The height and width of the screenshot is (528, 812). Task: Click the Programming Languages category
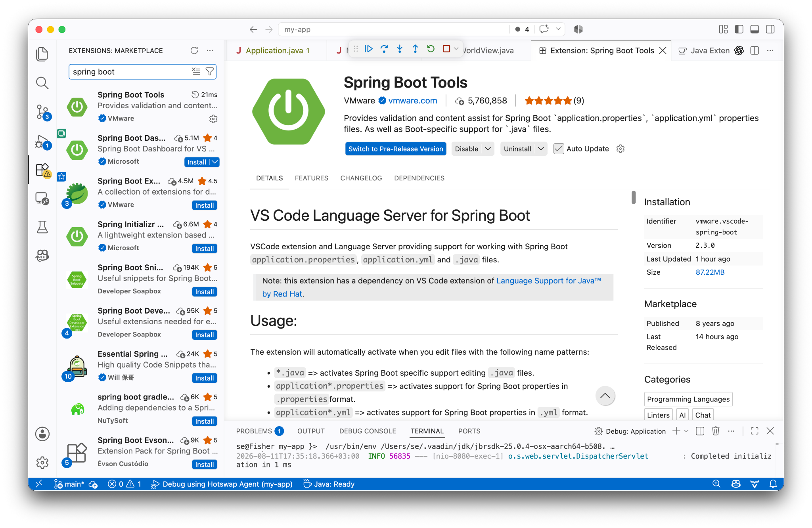tap(688, 399)
